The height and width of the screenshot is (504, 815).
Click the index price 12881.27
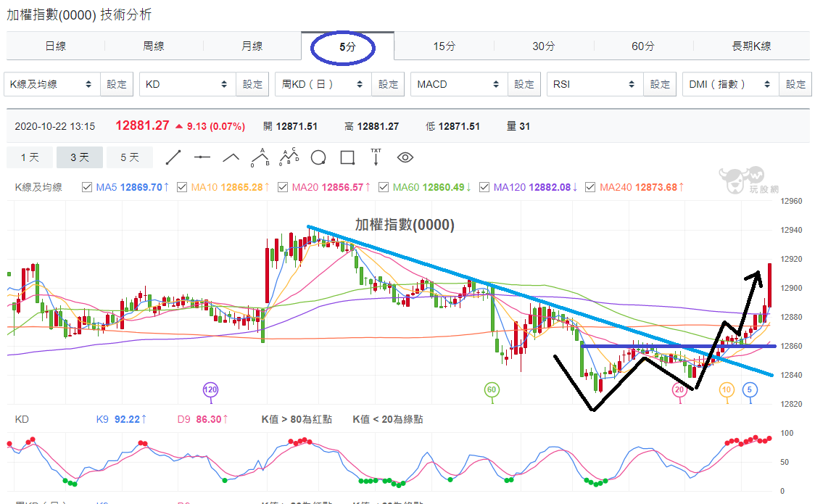pyautogui.click(x=142, y=125)
